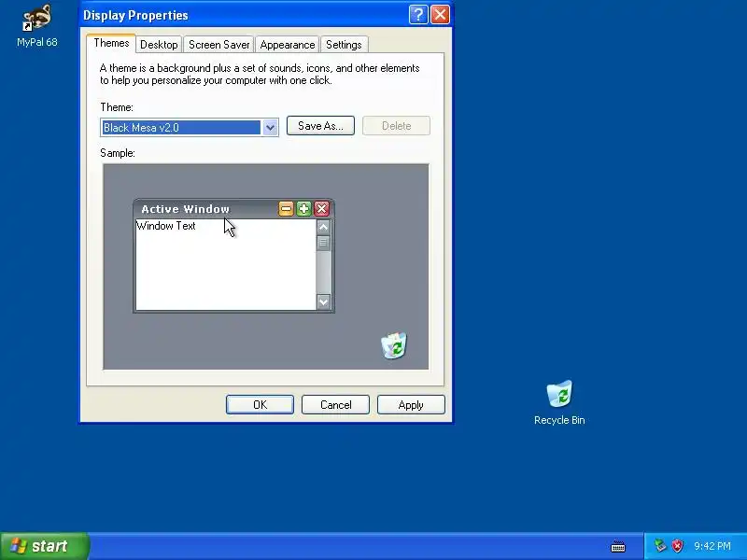Open the MyPal 68 desktop shortcut
This screenshot has width=747, height=560.
point(36,26)
